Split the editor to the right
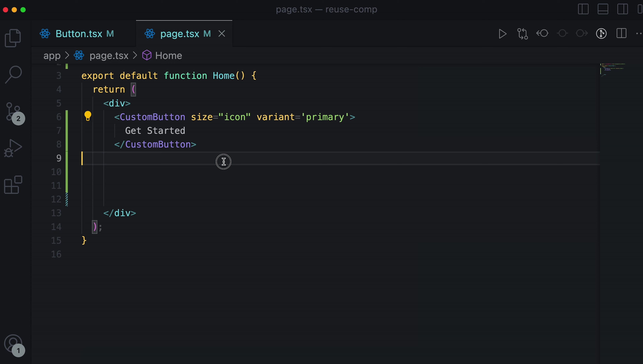This screenshot has height=364, width=643. [621, 33]
